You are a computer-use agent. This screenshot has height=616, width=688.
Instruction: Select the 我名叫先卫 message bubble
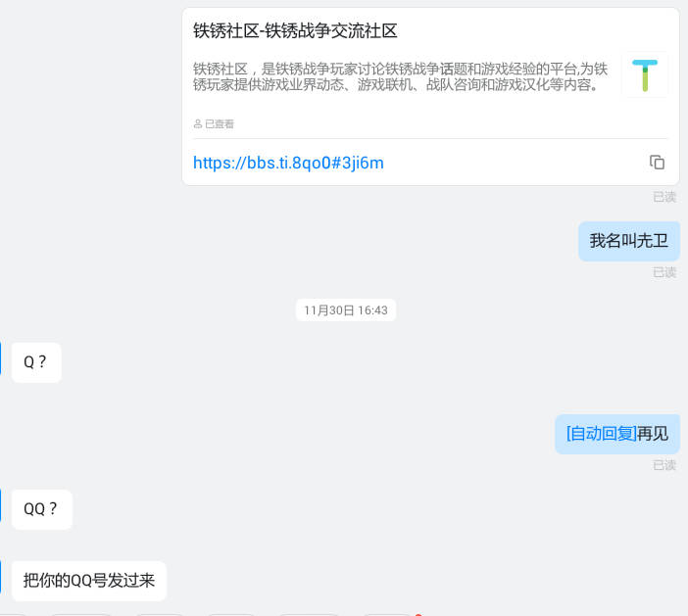[629, 241]
